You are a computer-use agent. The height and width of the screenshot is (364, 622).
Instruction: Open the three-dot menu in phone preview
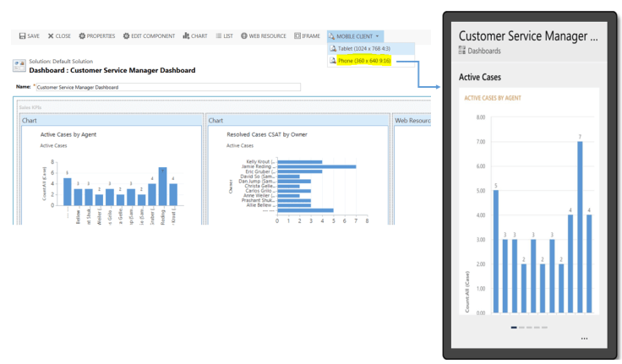point(583,339)
